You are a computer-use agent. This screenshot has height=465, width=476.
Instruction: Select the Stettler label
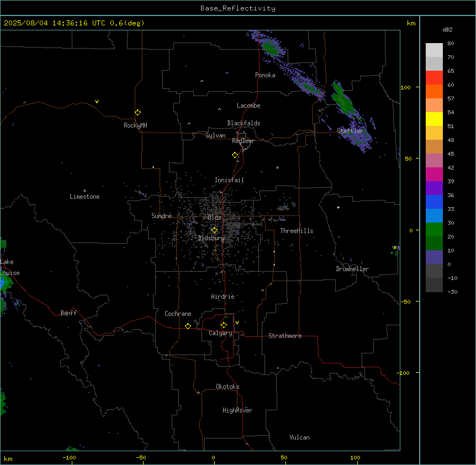pos(350,131)
